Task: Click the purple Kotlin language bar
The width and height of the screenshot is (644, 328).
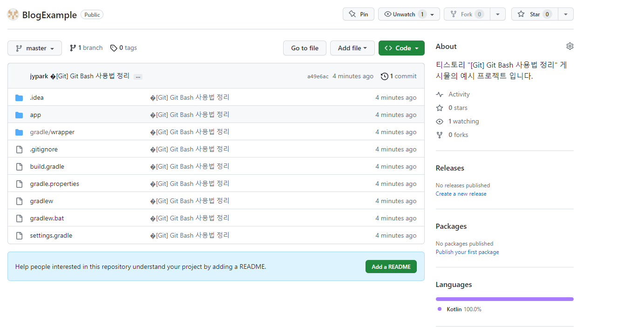Action: point(504,299)
